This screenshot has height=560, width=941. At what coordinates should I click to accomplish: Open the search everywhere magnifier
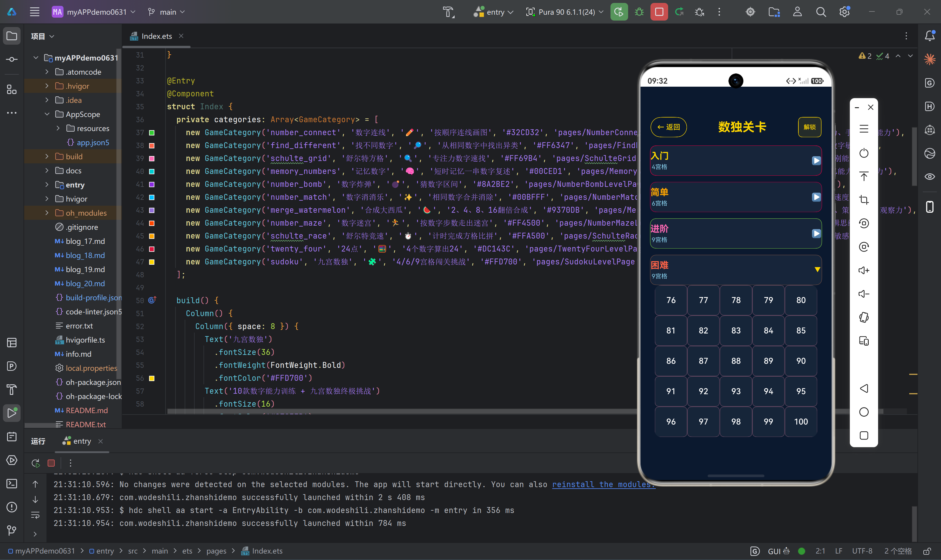click(x=820, y=12)
